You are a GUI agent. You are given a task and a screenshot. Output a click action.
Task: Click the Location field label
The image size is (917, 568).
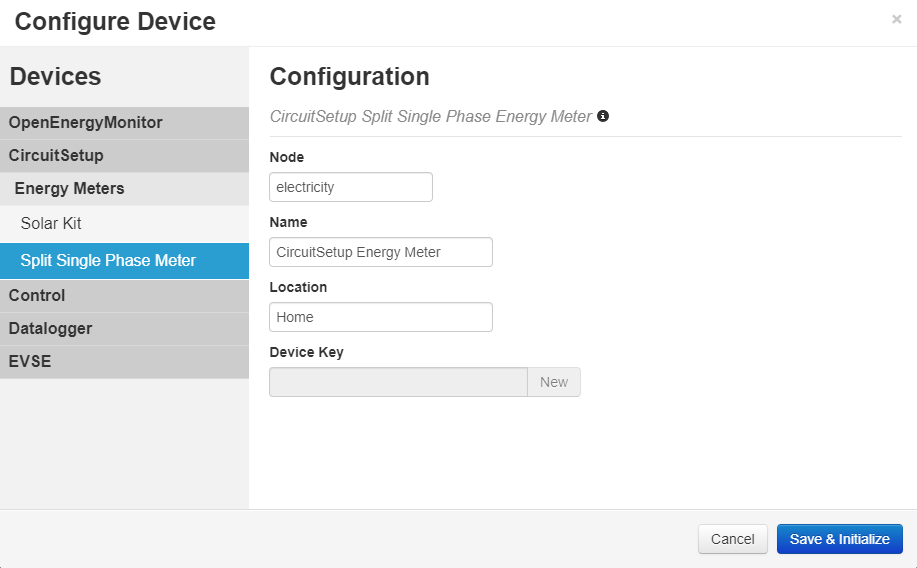[x=298, y=287]
